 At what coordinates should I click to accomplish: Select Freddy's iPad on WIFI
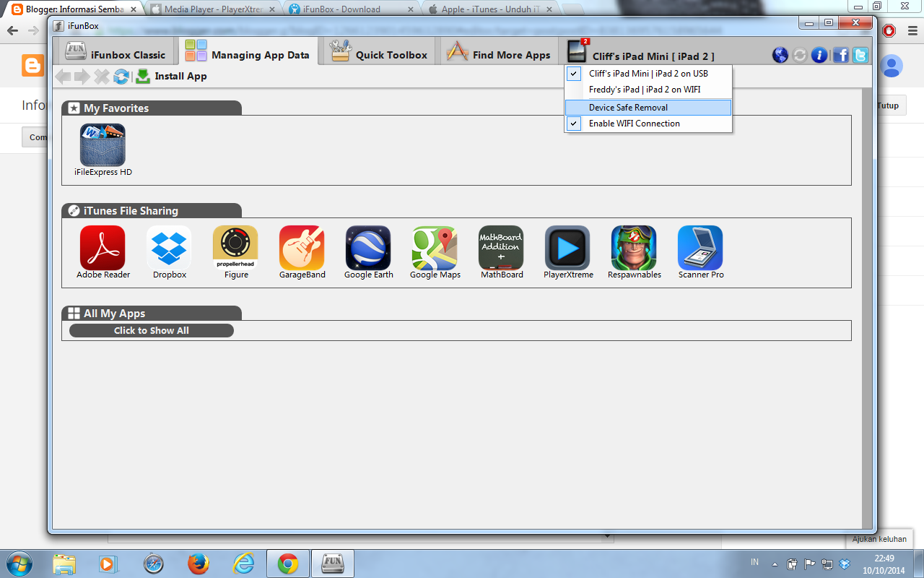(x=648, y=90)
